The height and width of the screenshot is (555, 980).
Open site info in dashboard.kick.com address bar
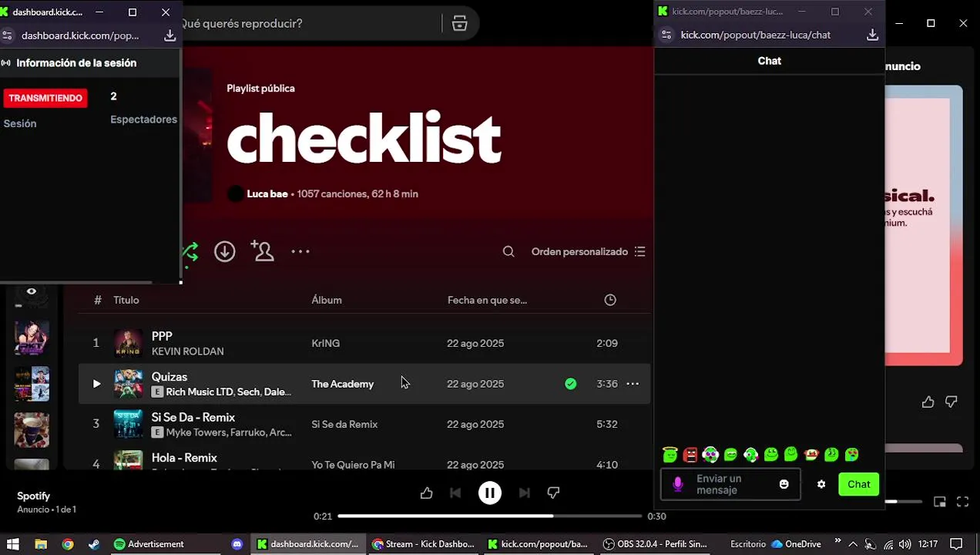8,35
